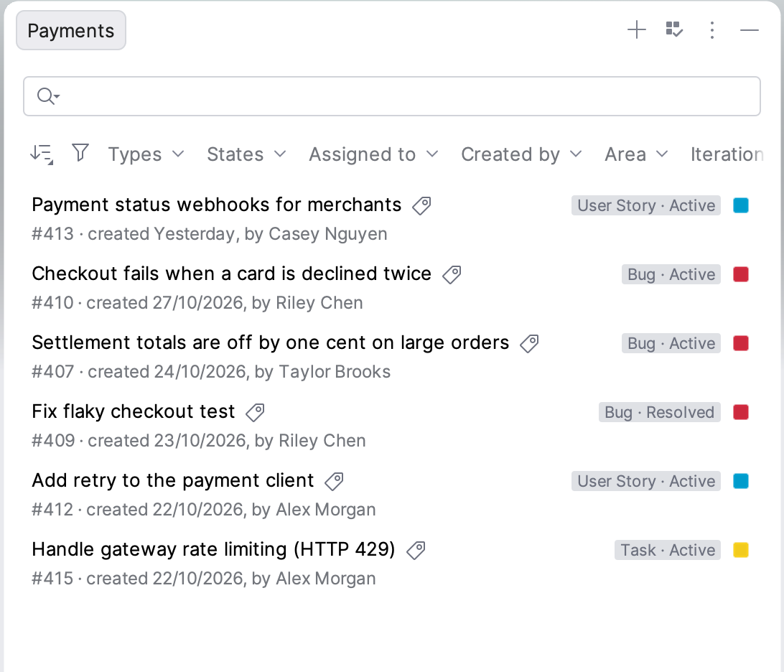Image resolution: width=784 pixels, height=672 pixels.
Task: Click red swatch on Fix flaky checkout row
Action: pos(741,413)
